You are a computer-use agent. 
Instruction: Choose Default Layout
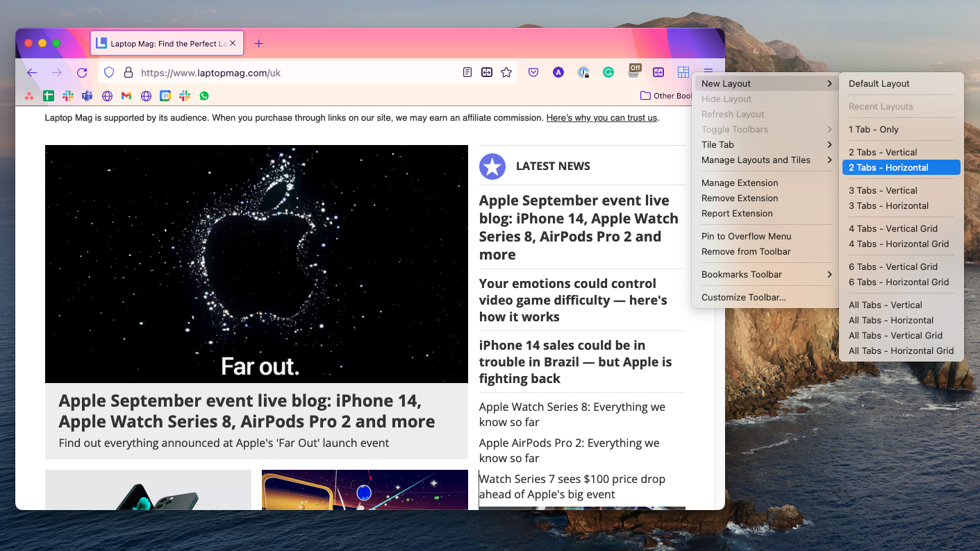click(x=901, y=84)
